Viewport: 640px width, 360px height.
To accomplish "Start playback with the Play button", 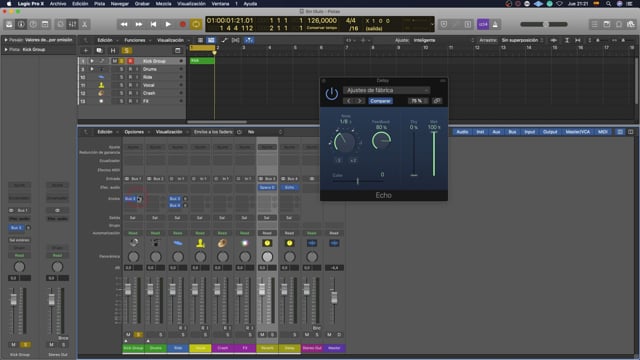I will pos(168,24).
